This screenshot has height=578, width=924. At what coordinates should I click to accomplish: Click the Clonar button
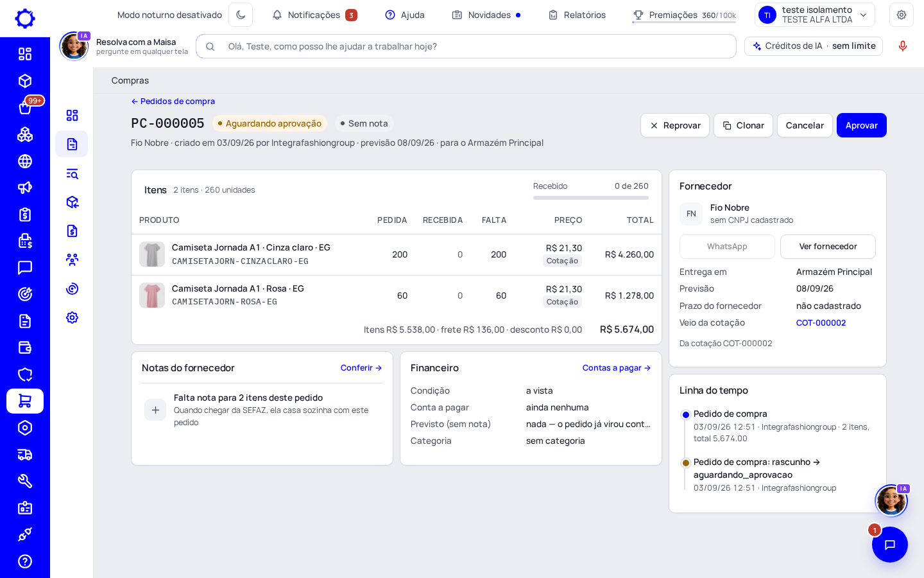point(743,125)
